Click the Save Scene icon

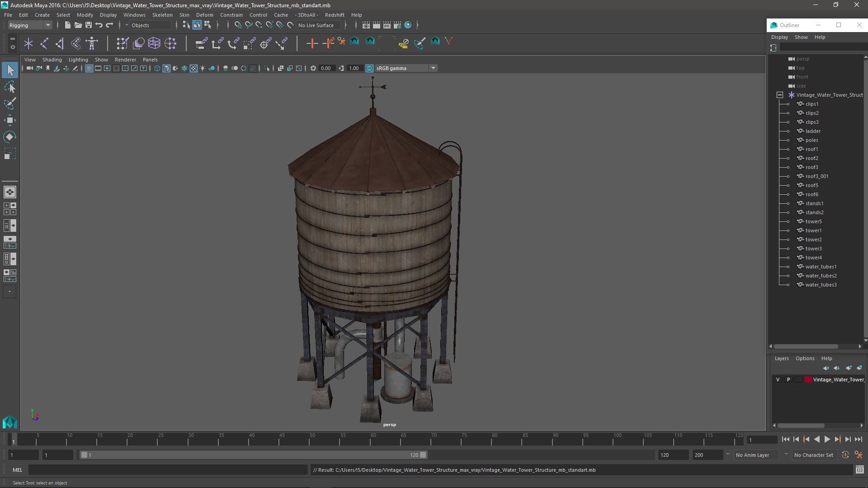[89, 25]
